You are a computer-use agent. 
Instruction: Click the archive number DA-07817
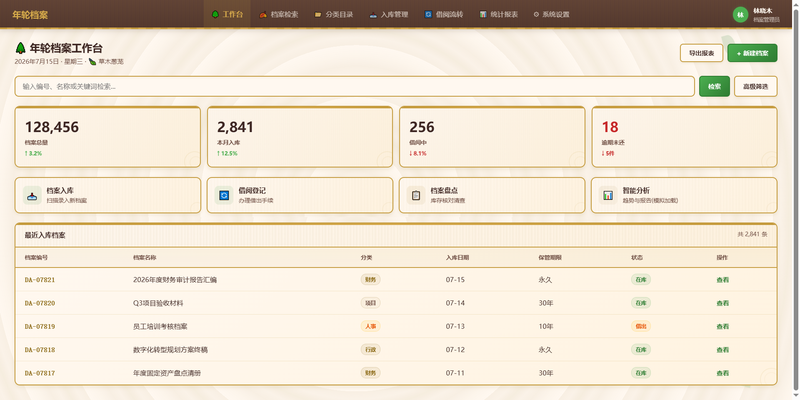pyautogui.click(x=40, y=373)
